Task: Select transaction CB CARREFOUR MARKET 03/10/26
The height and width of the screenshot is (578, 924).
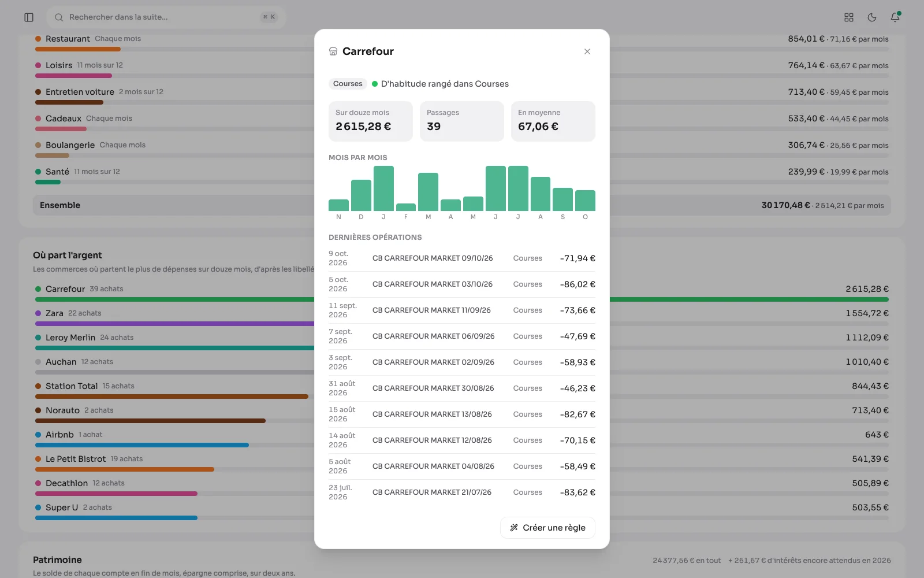Action: click(462, 284)
